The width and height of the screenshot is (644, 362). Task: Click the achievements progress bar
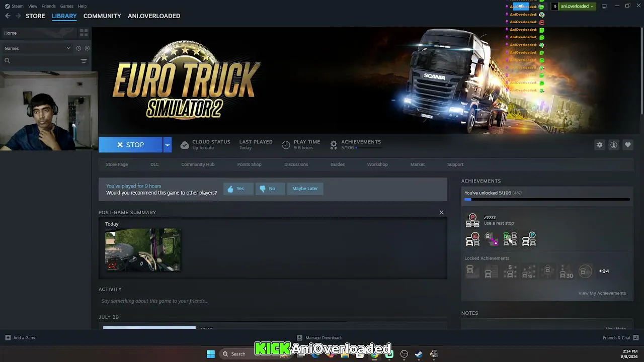[547, 200]
